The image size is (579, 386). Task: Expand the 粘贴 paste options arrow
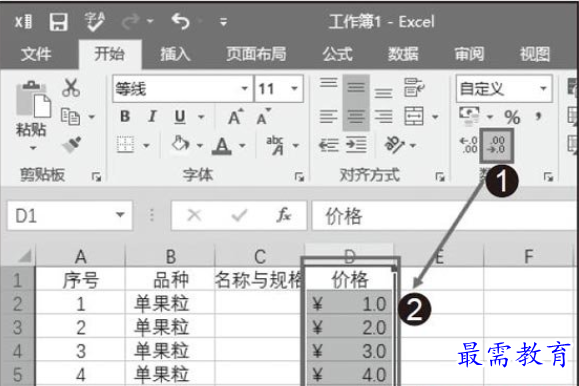click(33, 148)
